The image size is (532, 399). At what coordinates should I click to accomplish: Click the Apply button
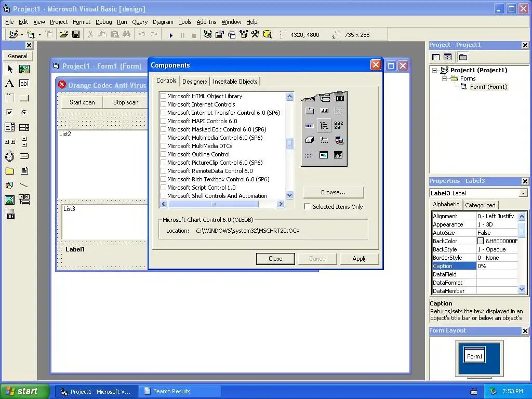(360, 259)
